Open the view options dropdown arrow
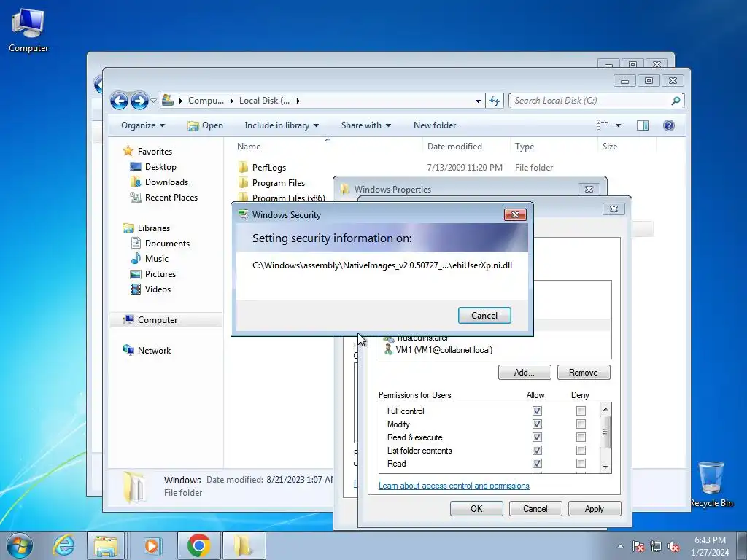 click(618, 125)
